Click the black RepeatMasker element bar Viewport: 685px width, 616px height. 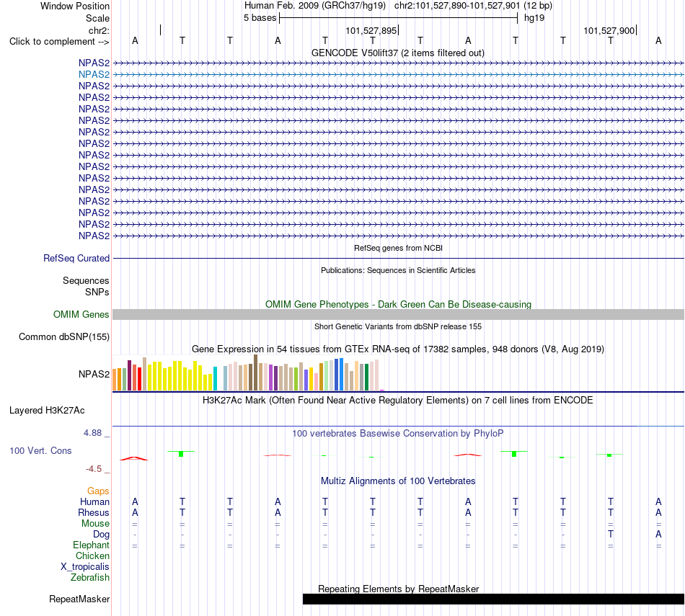point(493,599)
